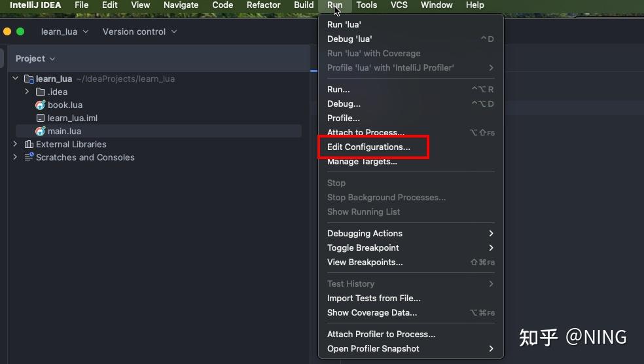Open Edit Configurations...
Screen dimensions: 644x364
coord(411,147)
